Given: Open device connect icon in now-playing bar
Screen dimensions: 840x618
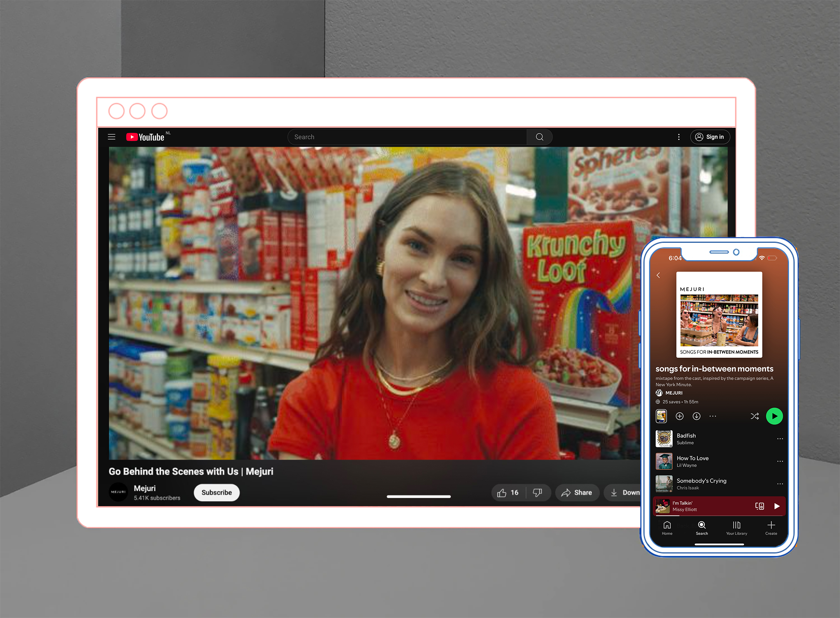Looking at the screenshot, I should click(759, 506).
